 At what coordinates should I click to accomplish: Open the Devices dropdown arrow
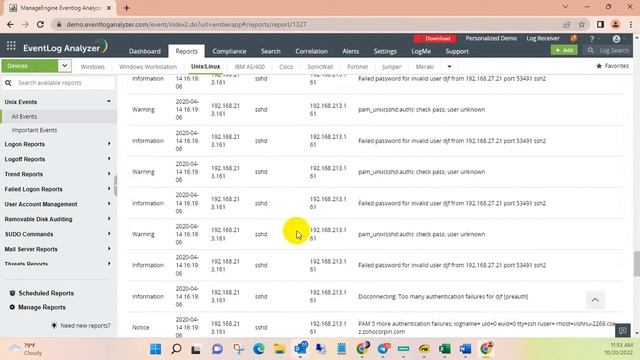pyautogui.click(x=64, y=66)
